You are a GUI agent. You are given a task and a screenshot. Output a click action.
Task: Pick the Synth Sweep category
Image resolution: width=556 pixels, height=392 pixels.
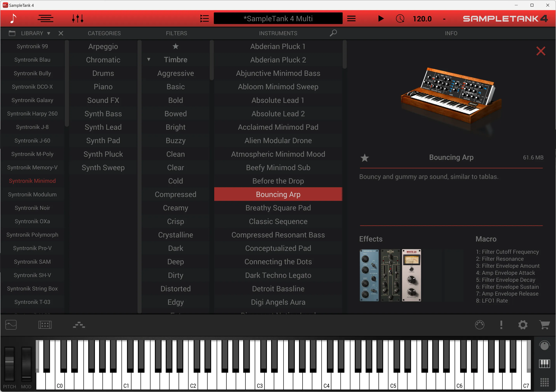click(103, 167)
